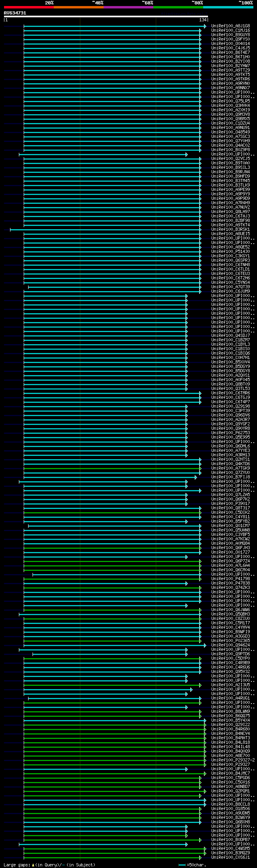Select UniRef100_P62753 hit label
This screenshot has height=868, width=257.
tap(230, 433)
